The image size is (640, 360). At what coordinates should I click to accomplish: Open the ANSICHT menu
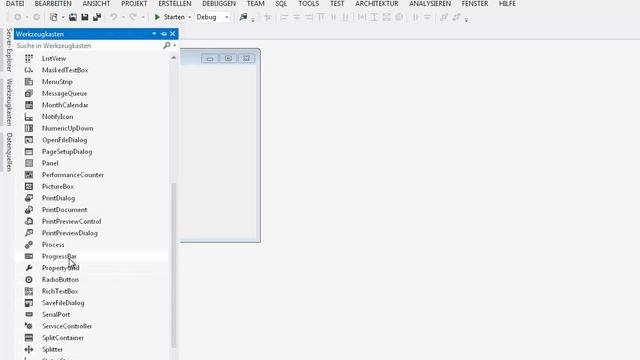pos(96,4)
